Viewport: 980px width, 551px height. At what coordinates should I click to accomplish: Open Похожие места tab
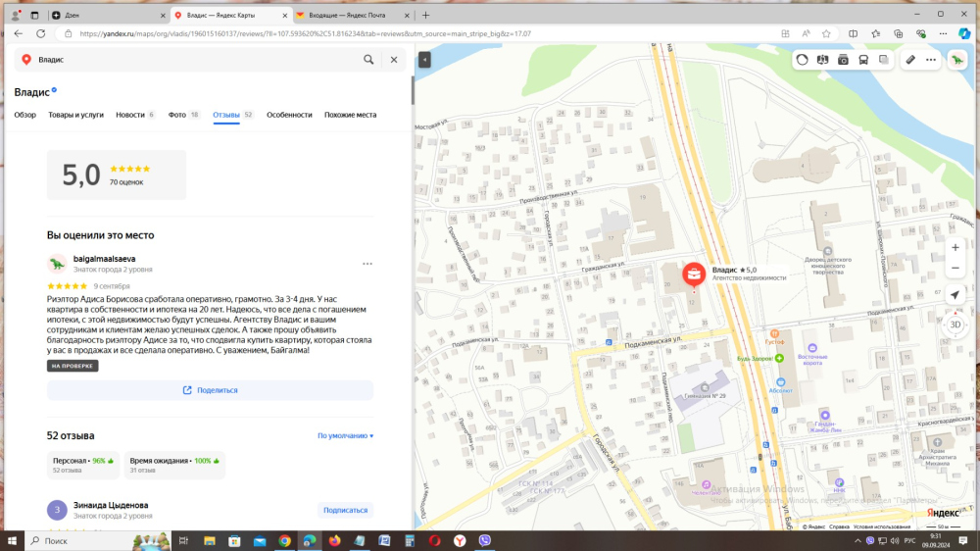click(x=350, y=115)
